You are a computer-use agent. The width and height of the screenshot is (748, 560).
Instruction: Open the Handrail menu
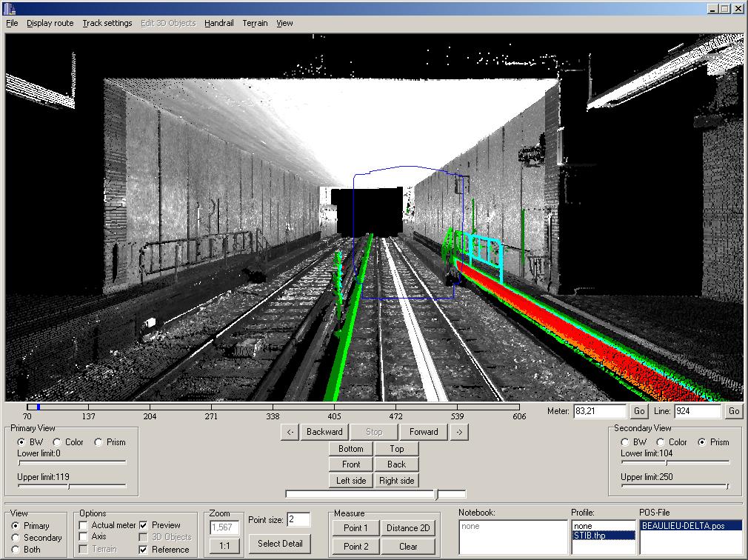click(218, 23)
